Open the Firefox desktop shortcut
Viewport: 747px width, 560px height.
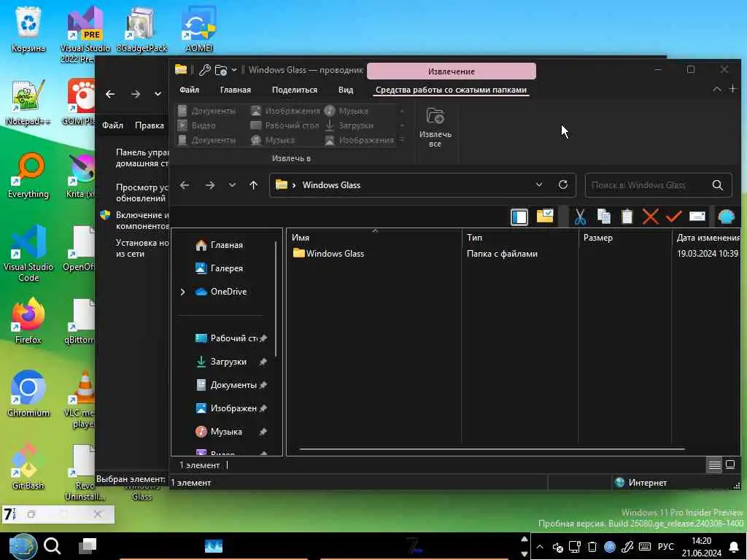28,321
